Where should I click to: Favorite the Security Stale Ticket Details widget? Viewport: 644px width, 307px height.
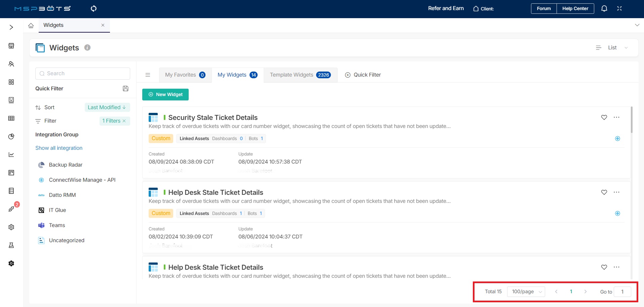(604, 117)
